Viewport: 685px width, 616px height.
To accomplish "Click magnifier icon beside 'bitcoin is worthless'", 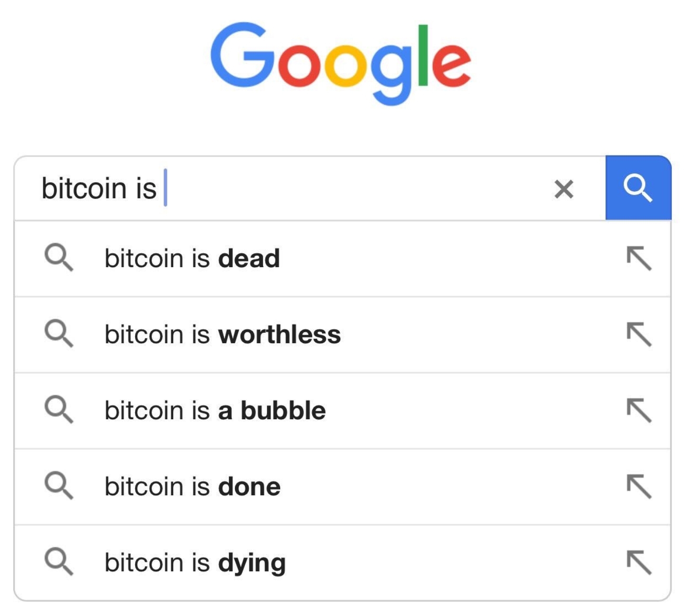I will (59, 334).
